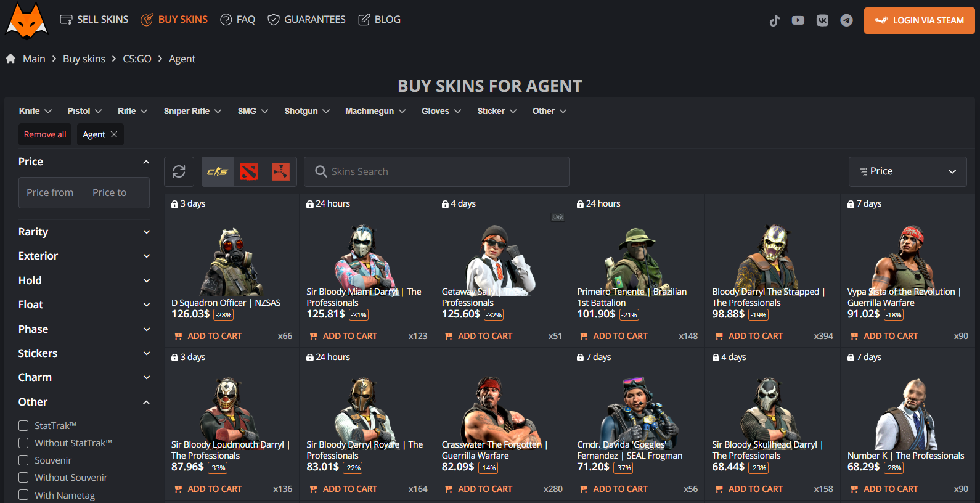
Task: Open the VK social icon
Action: [x=822, y=20]
